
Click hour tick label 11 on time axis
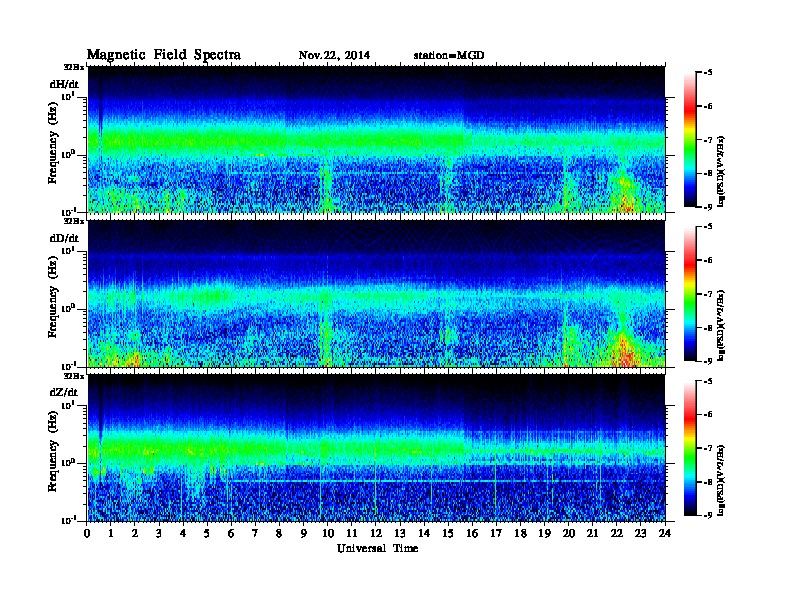pyautogui.click(x=352, y=533)
